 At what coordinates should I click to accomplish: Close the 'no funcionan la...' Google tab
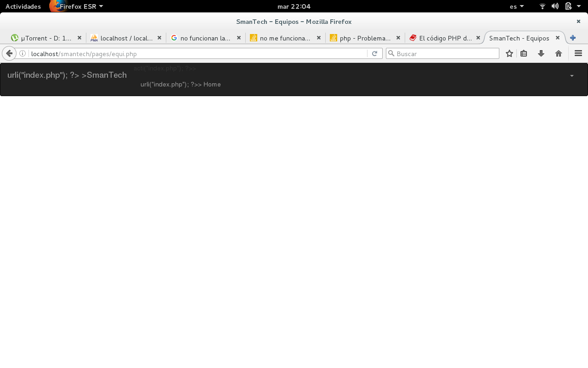(x=239, y=38)
